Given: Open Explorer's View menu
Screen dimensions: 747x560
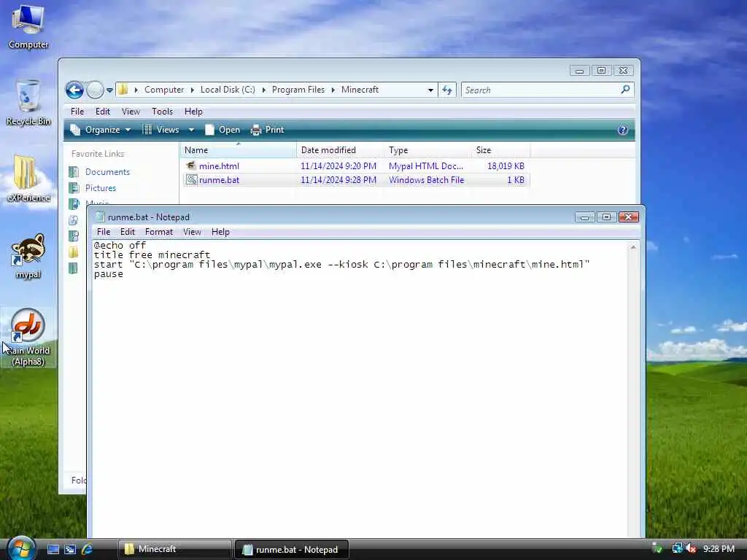Looking at the screenshot, I should [131, 112].
